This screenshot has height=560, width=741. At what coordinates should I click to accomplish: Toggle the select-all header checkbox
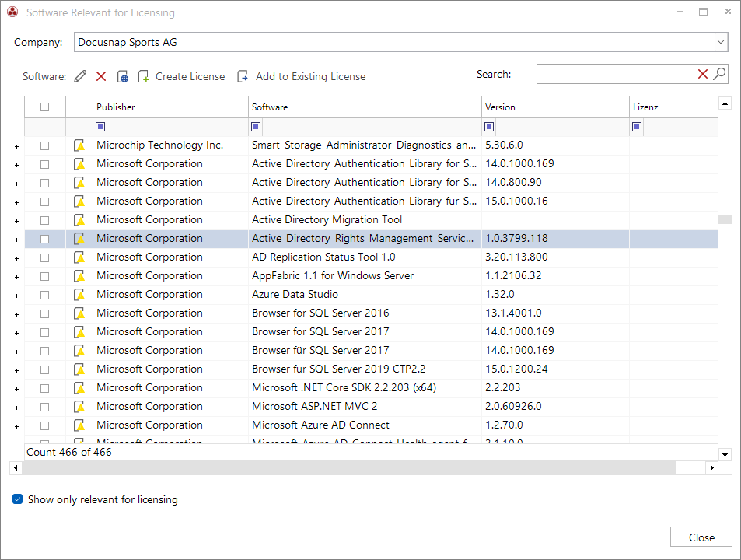(x=45, y=107)
